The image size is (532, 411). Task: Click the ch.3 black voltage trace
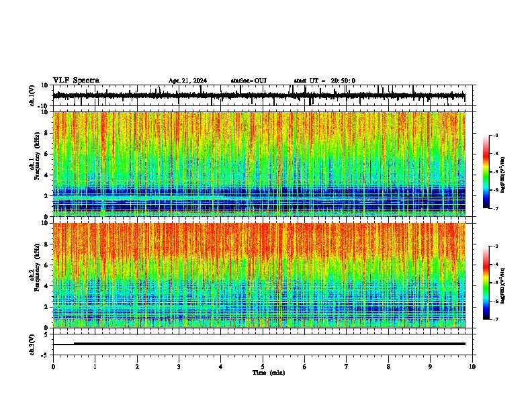[x=259, y=344]
